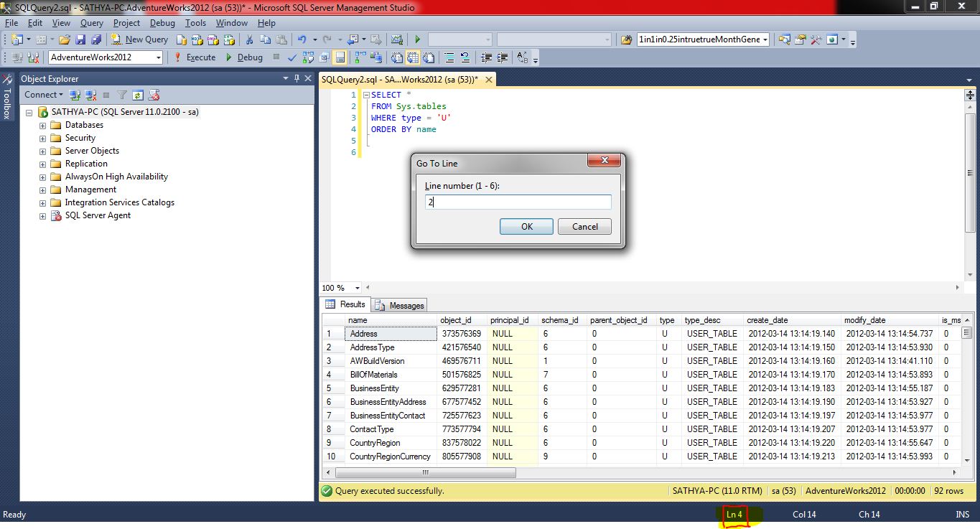
Task: Click the Undo arrow icon
Action: pos(302,39)
